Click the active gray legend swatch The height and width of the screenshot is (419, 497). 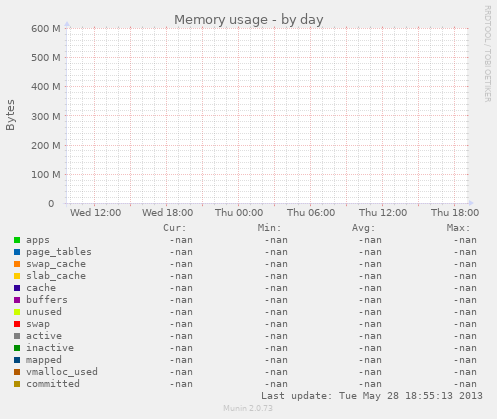(x=17, y=336)
